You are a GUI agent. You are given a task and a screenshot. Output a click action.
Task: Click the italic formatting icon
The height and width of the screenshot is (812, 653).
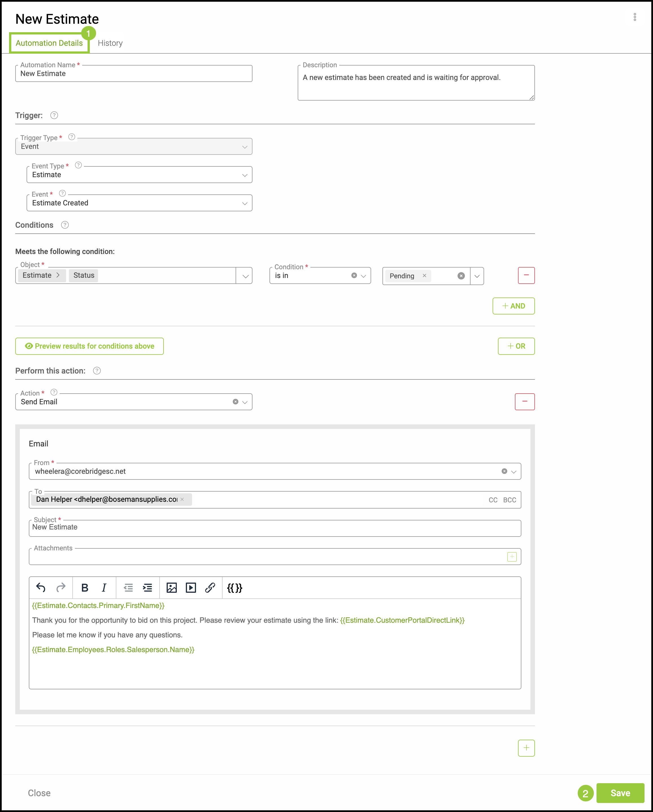pyautogui.click(x=104, y=588)
